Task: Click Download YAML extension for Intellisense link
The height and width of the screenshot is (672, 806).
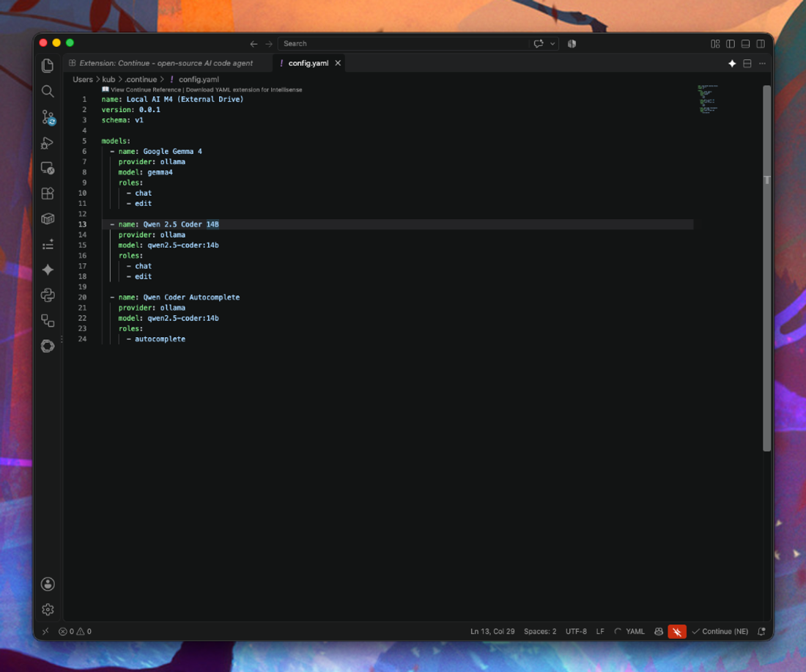Action: (x=244, y=89)
